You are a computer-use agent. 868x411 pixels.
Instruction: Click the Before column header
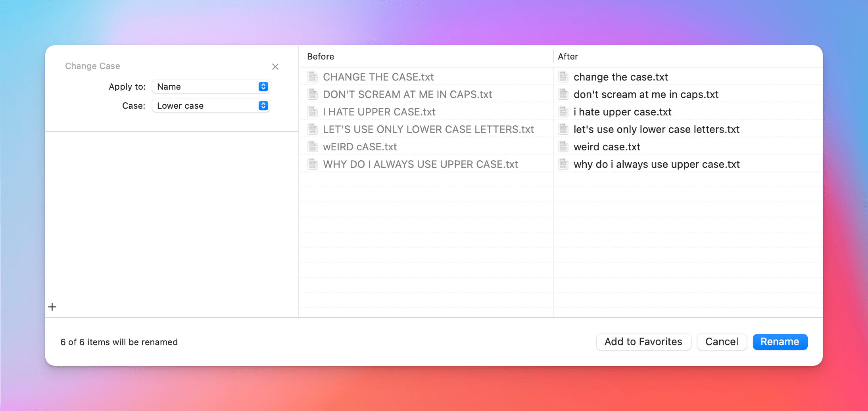click(x=320, y=56)
